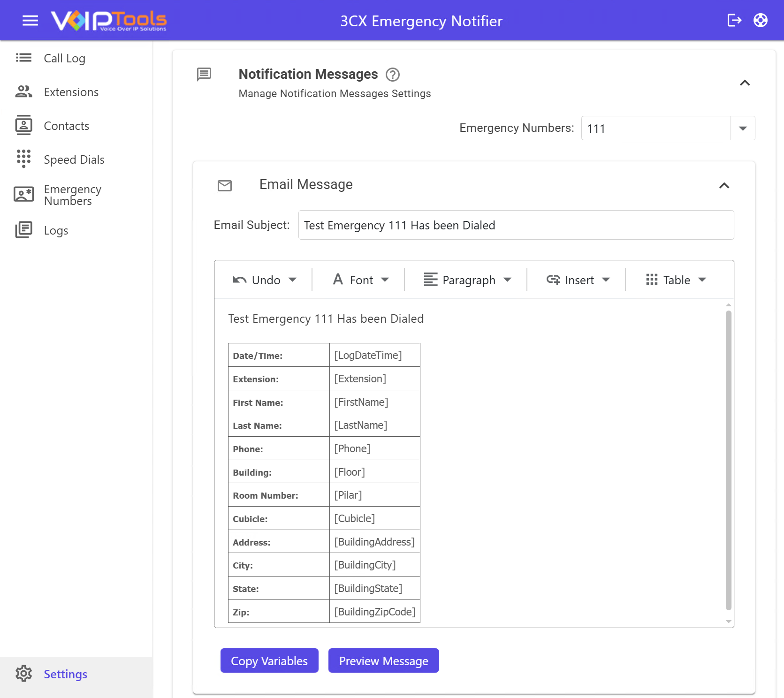Image resolution: width=784 pixels, height=698 pixels.
Task: Click the Extensions people icon
Action: pyautogui.click(x=23, y=92)
